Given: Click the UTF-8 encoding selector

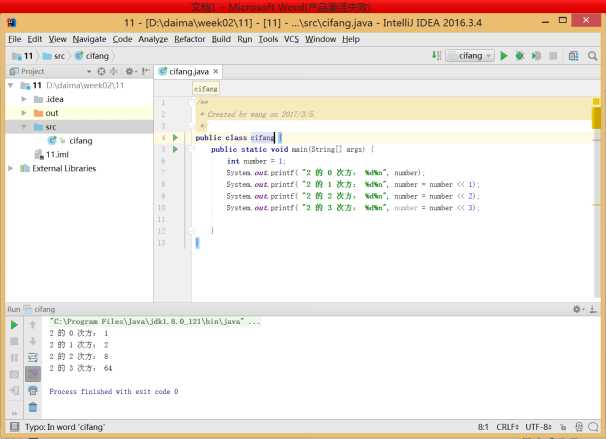Looking at the screenshot, I should [538, 427].
